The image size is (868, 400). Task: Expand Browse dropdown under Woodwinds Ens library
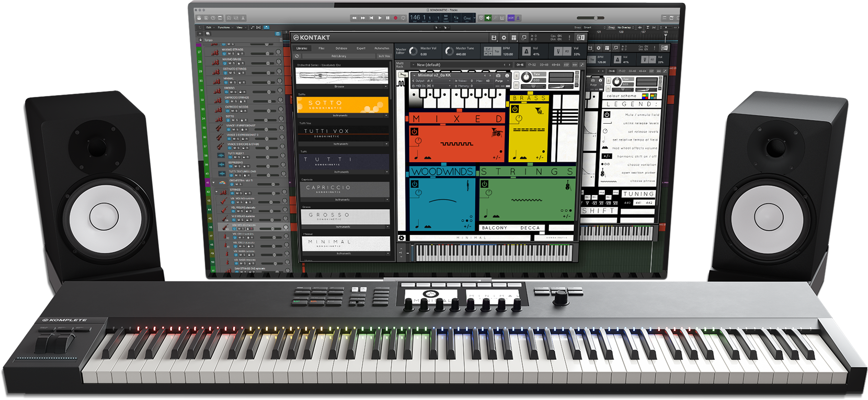coord(341,86)
